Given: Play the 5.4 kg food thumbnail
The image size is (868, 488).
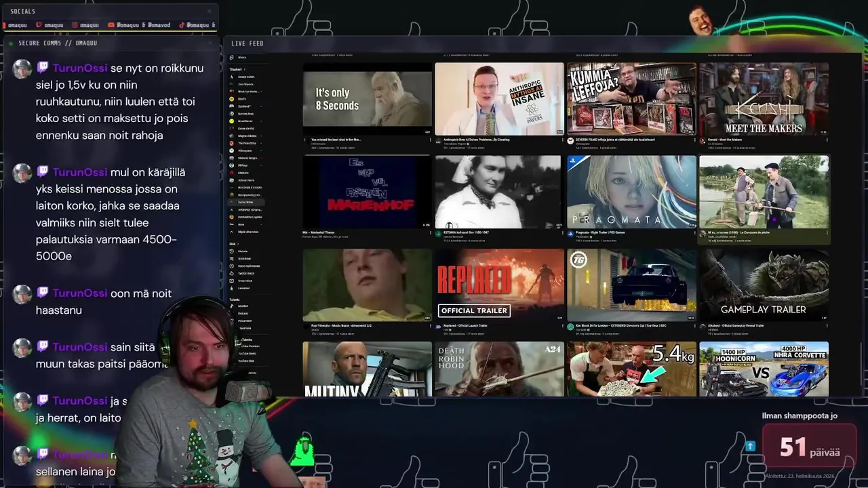Looking at the screenshot, I should (631, 369).
